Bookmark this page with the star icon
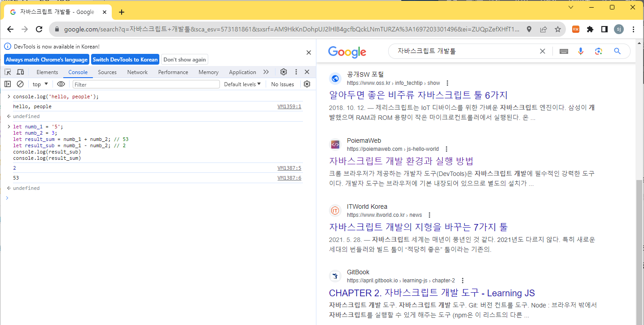The height and width of the screenshot is (325, 644). click(x=558, y=29)
